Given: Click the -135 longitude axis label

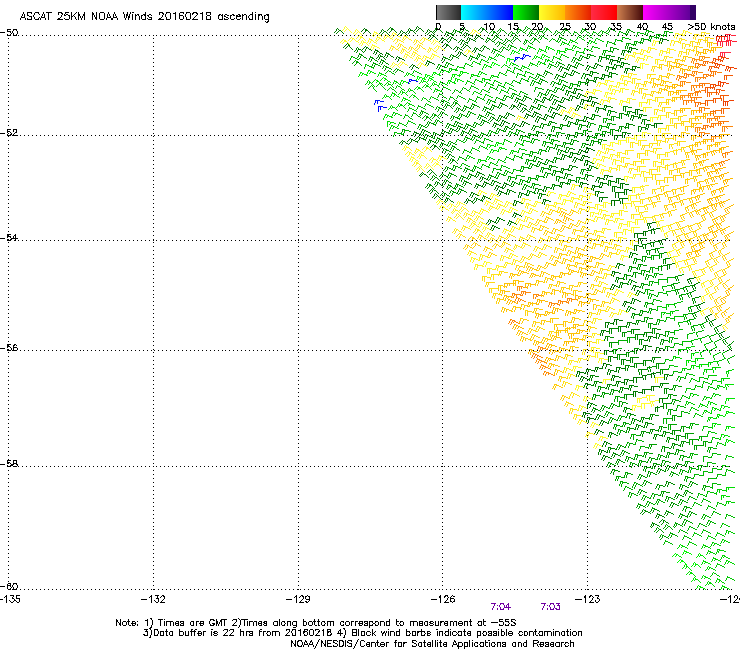Looking at the screenshot, I should (x=9, y=599).
